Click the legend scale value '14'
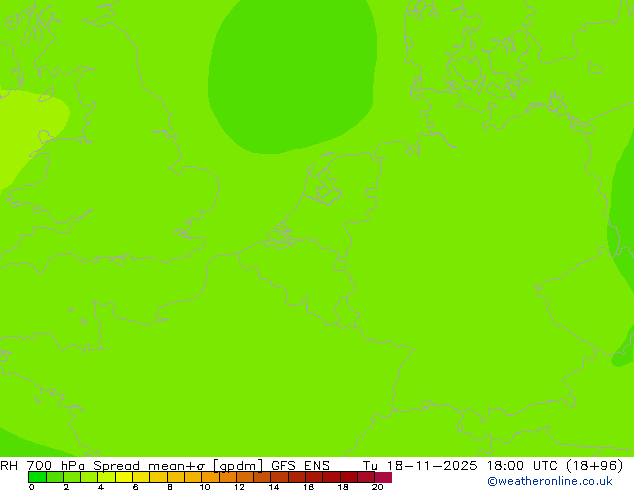Viewport: 634px width, 490px height. pos(274,487)
